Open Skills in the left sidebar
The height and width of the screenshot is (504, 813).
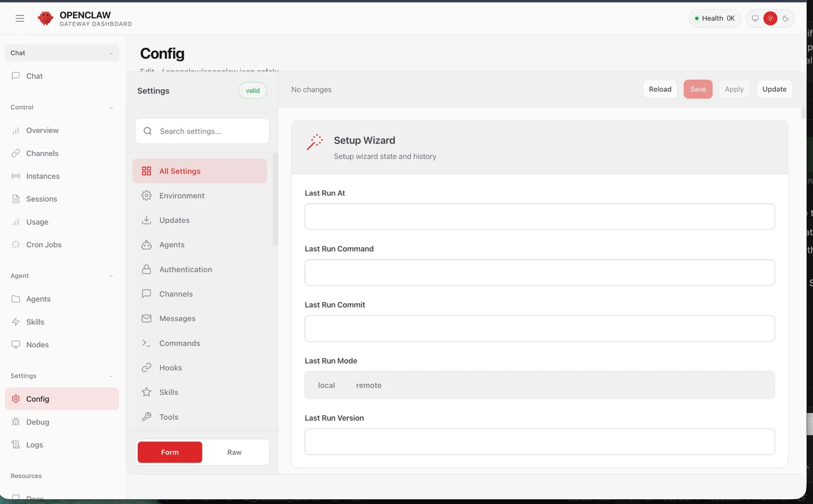point(62,322)
